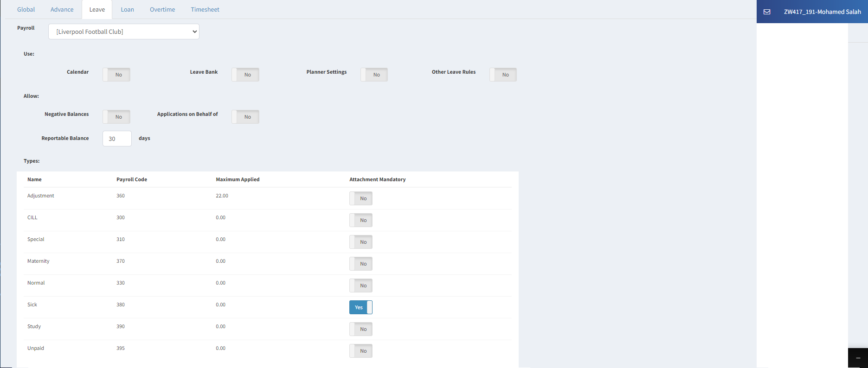Click the Study leave type name
The width and height of the screenshot is (868, 368).
34,326
